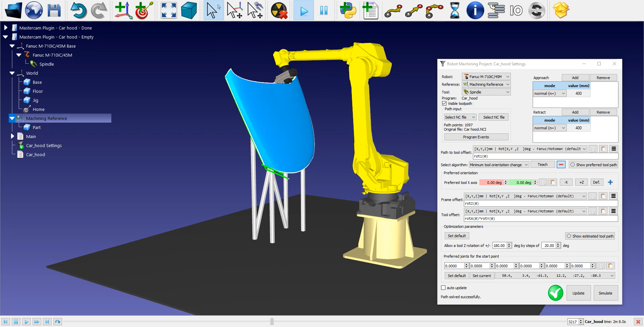This screenshot has height=327, width=644.
Task: Click the Program Events button
Action: (476, 137)
